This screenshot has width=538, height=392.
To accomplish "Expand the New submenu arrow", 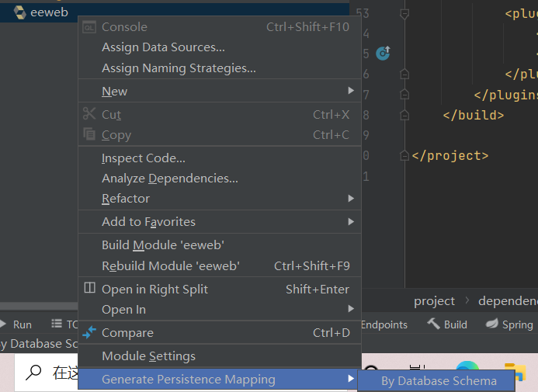I will click(351, 91).
